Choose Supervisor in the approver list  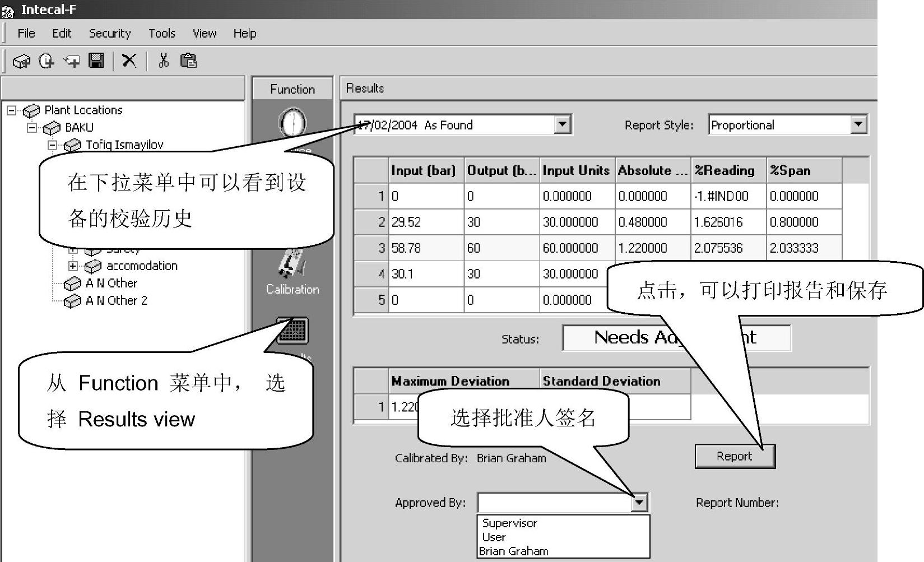563,523
